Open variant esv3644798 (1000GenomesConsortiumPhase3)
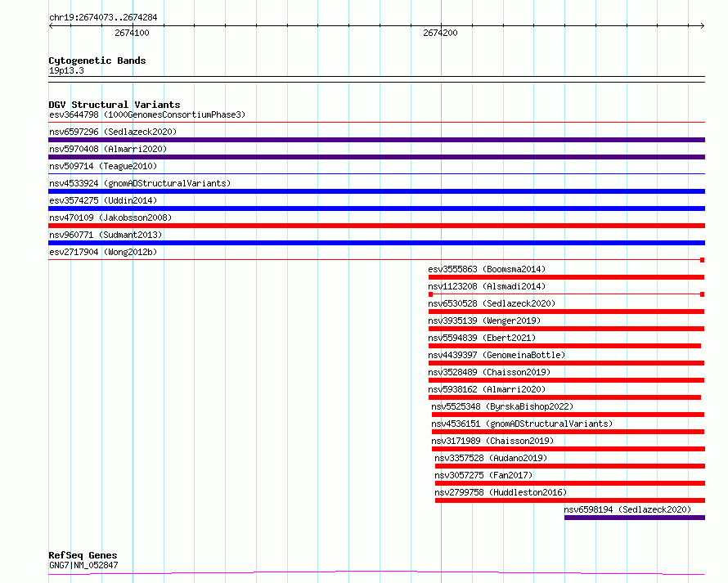Viewport: 728px width, 583px height. point(147,114)
